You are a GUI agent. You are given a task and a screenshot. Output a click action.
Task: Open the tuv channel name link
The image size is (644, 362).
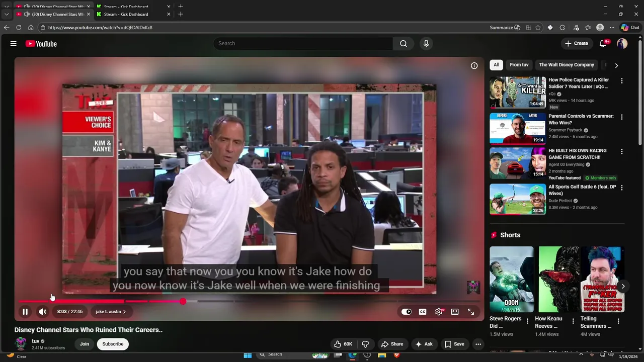(x=36, y=341)
